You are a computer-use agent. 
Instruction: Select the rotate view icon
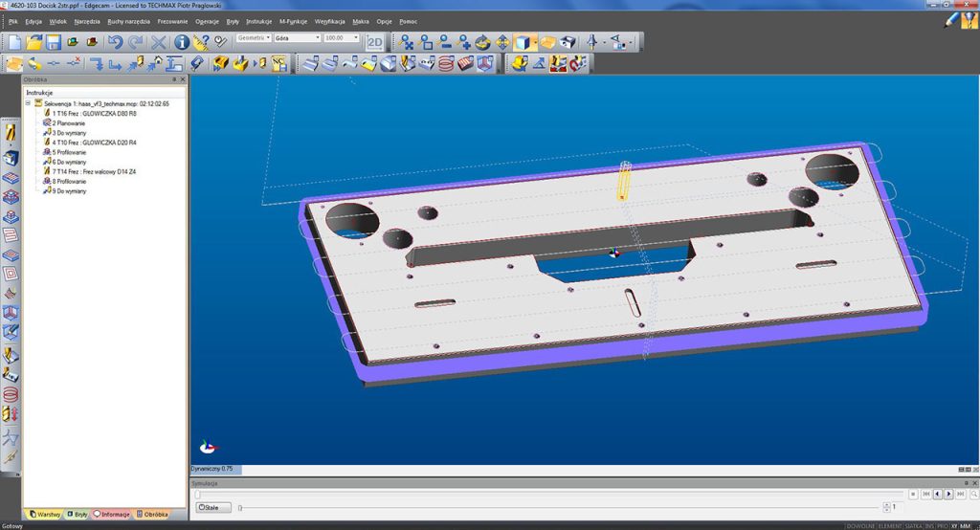pos(482,42)
